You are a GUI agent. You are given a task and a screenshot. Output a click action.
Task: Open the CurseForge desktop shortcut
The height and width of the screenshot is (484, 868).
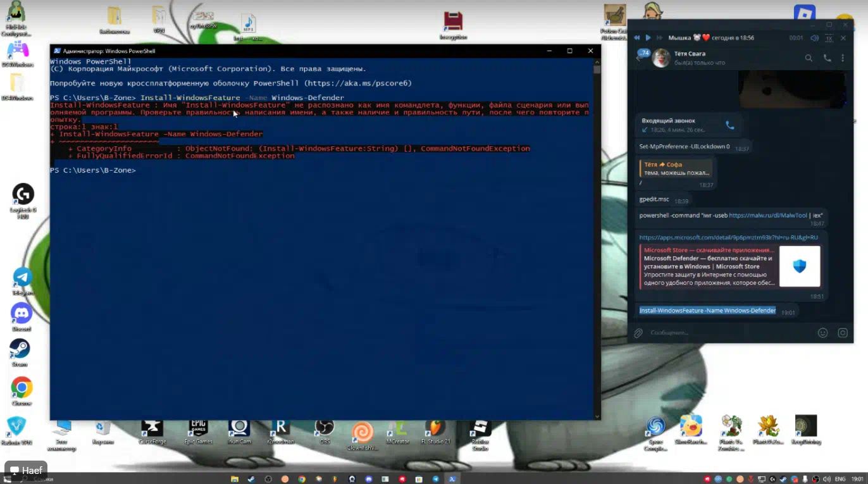tap(152, 431)
